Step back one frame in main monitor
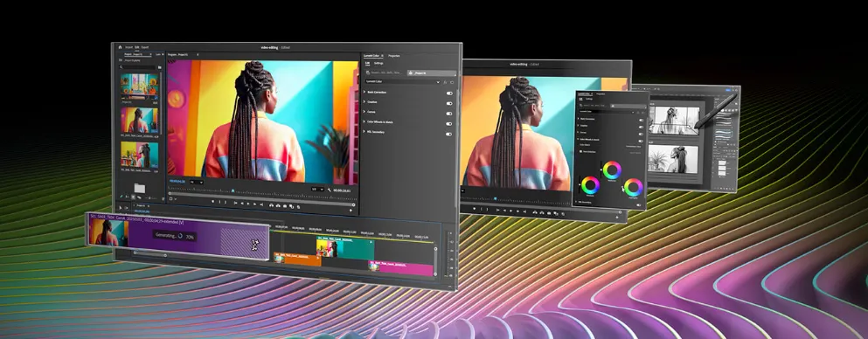This screenshot has height=339, width=868. [242, 203]
